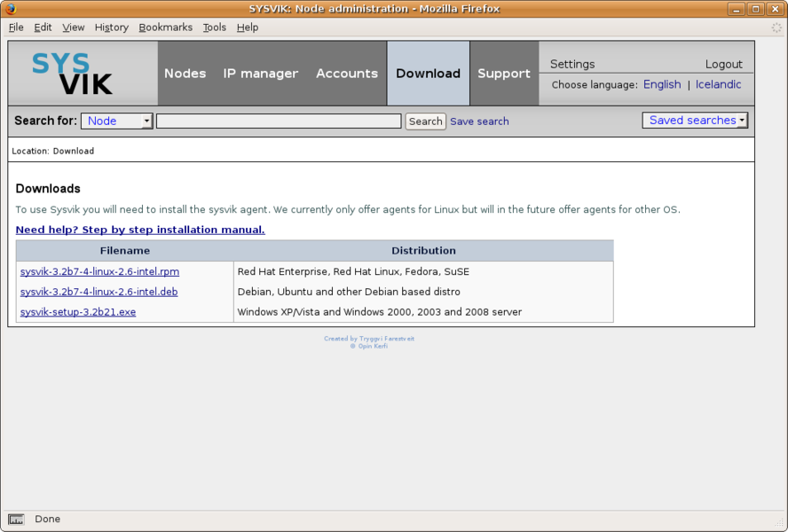Image resolution: width=788 pixels, height=532 pixels.
Task: Click the Search button
Action: (426, 121)
